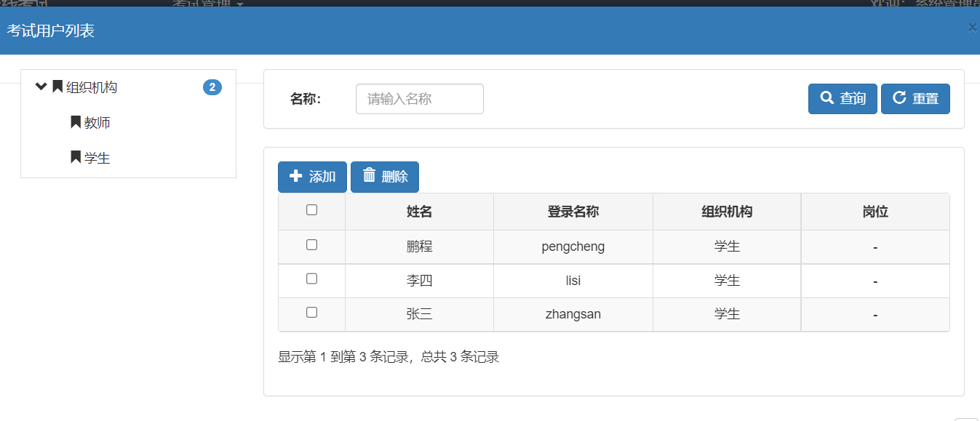The image size is (980, 421).
Task: Click the count badge showing 2 next to 组织机构
Action: pos(212,87)
